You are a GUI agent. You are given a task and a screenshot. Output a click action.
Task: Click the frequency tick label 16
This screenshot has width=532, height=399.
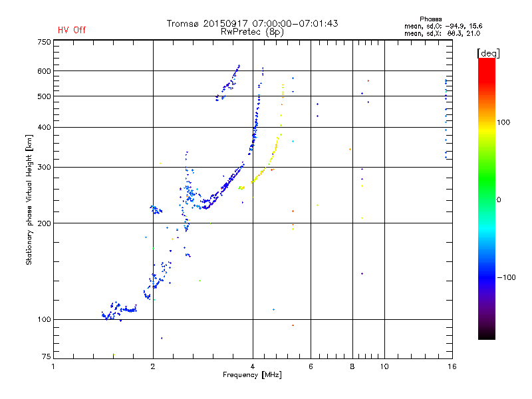click(452, 366)
